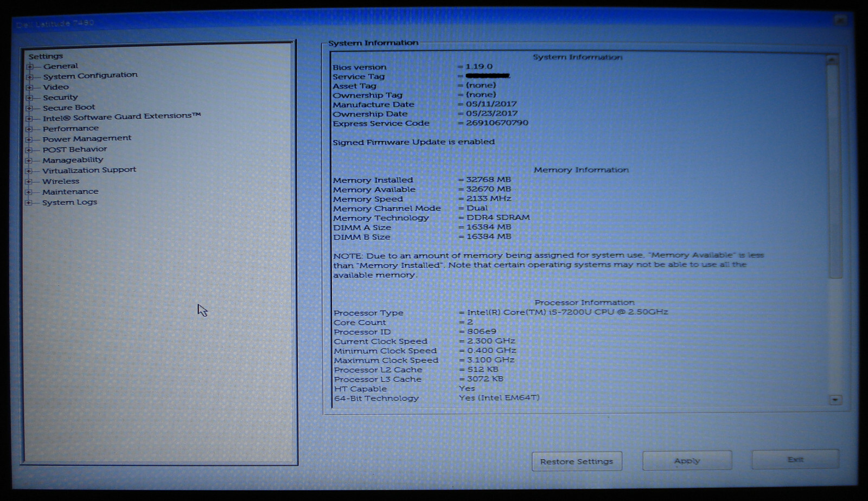The height and width of the screenshot is (501, 868).
Task: Click the HT Capable label
Action: point(360,389)
